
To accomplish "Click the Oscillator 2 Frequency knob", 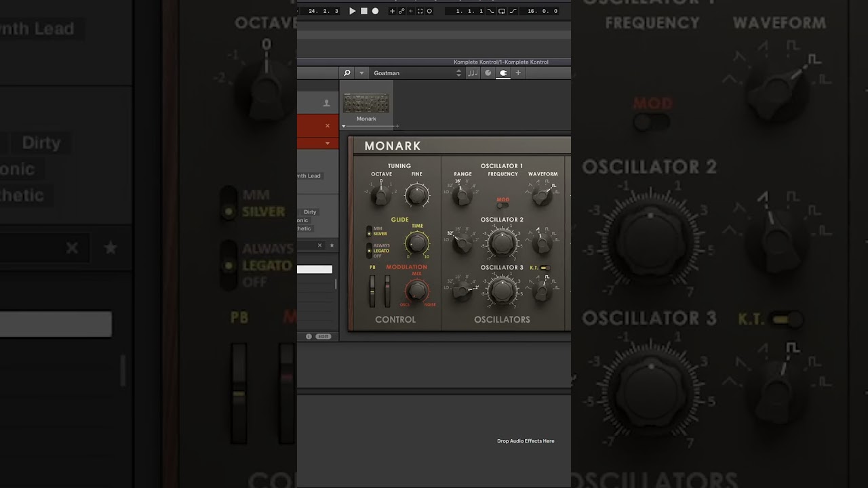I will (x=502, y=243).
